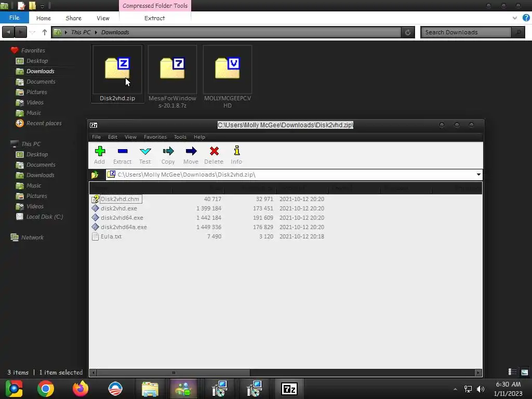The image size is (532, 399).
Task: Click This PC in the address breadcrumb
Action: [x=81, y=32]
